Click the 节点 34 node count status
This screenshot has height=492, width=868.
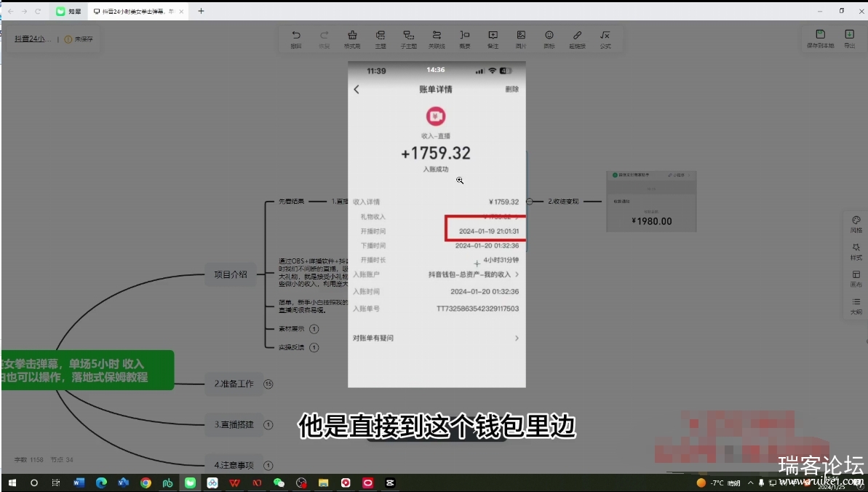(61, 460)
